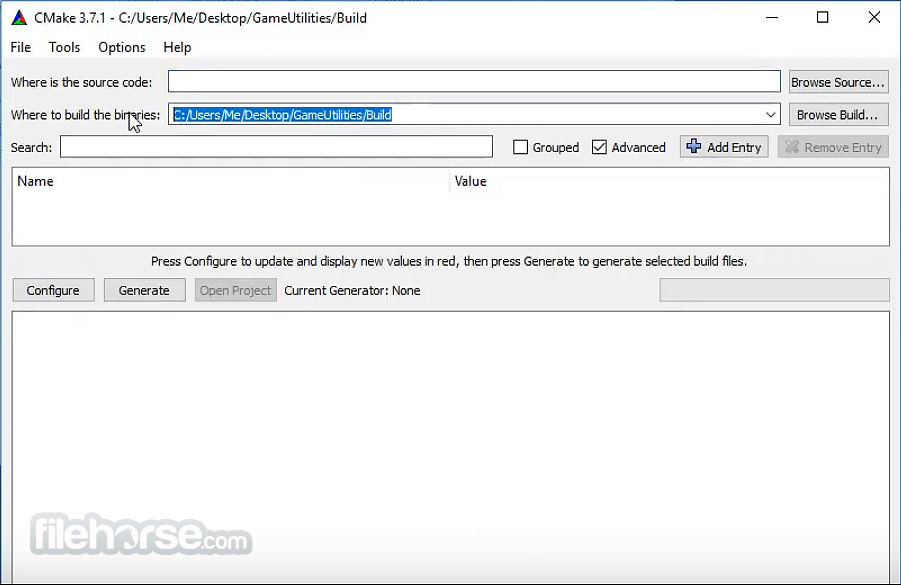Screen dimensions: 901x585
Task: Minimize the CMake window
Action: point(772,17)
